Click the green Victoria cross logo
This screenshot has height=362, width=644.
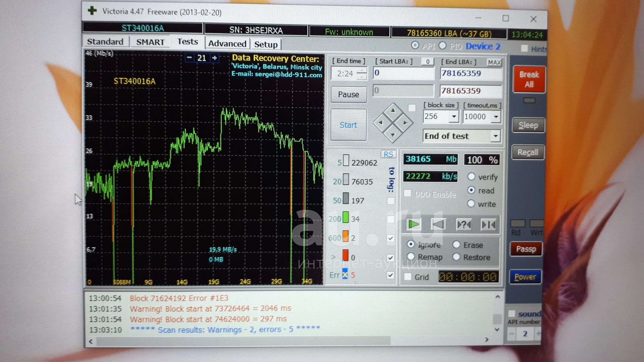coord(92,11)
